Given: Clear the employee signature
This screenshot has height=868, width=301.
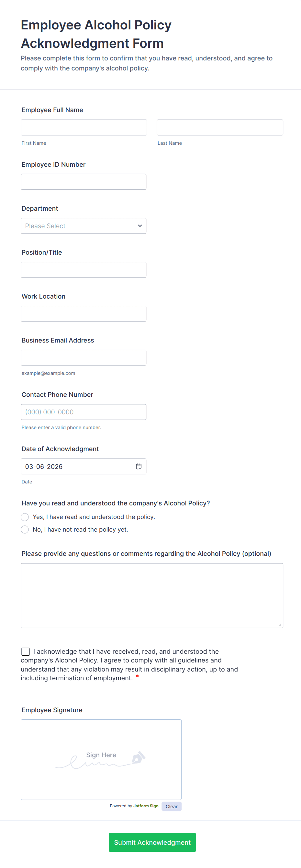Looking at the screenshot, I should (172, 806).
